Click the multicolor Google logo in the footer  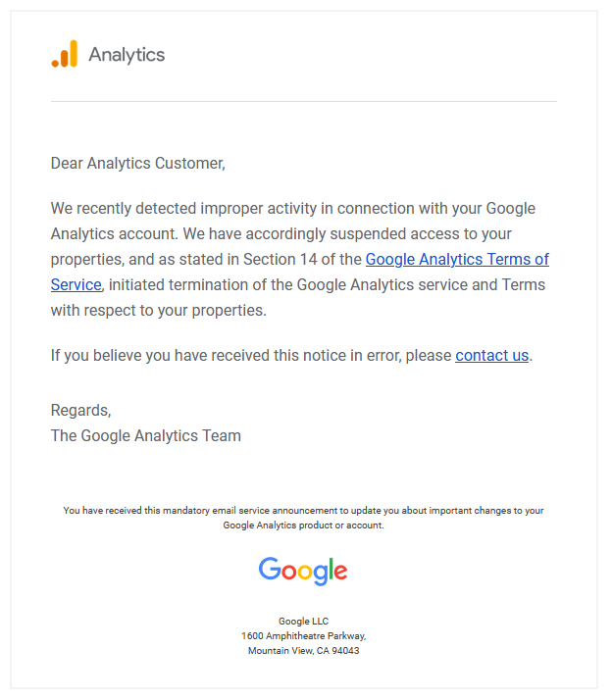click(x=303, y=571)
